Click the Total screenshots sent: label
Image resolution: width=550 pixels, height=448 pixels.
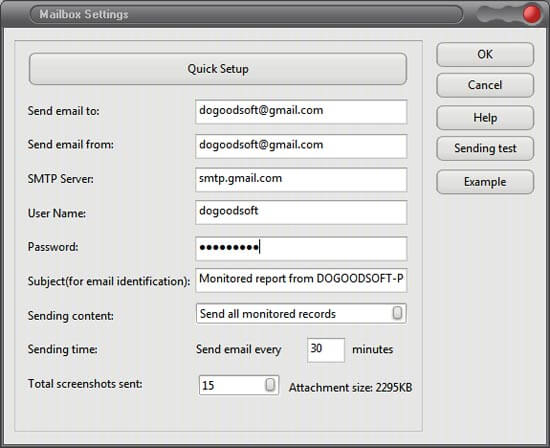85,384
